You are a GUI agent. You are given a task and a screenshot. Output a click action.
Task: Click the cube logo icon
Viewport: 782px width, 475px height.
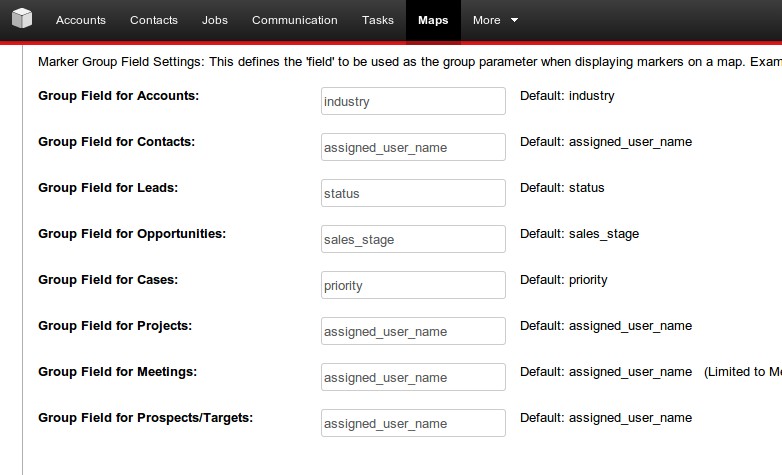coord(22,18)
